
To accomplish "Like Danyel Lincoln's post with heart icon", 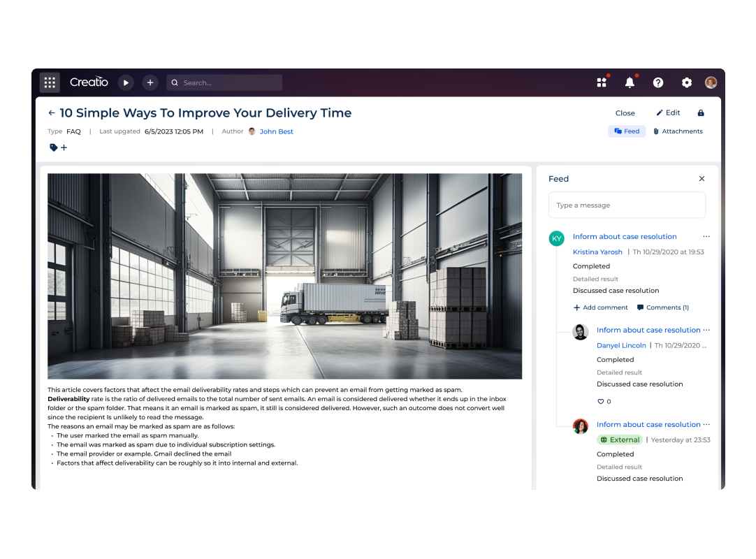I will coord(600,402).
